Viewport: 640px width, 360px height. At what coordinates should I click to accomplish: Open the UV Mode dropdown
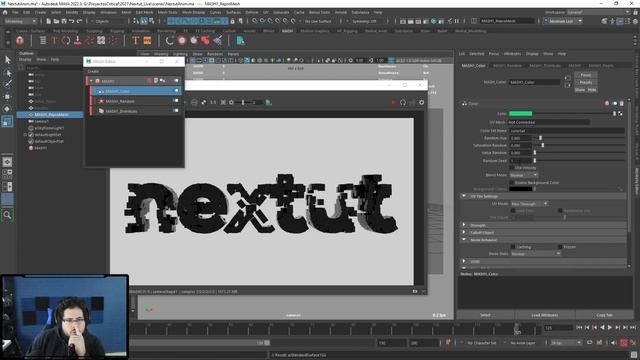point(529,203)
